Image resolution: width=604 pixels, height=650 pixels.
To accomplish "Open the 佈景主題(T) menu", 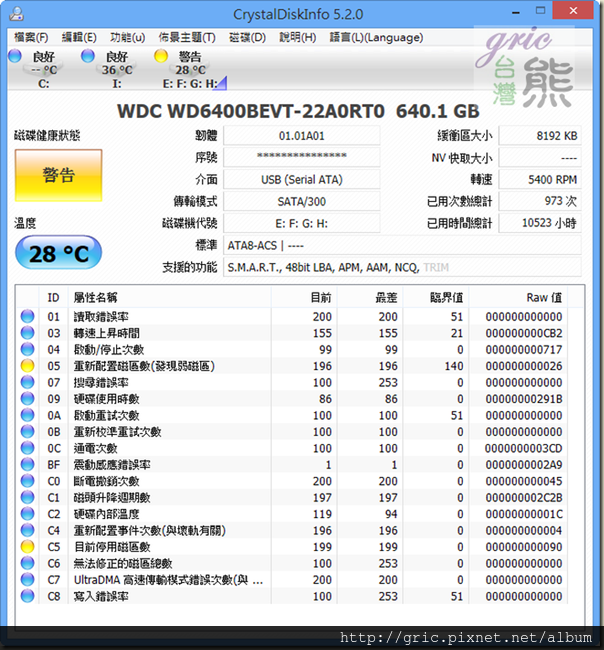I will coord(187,37).
